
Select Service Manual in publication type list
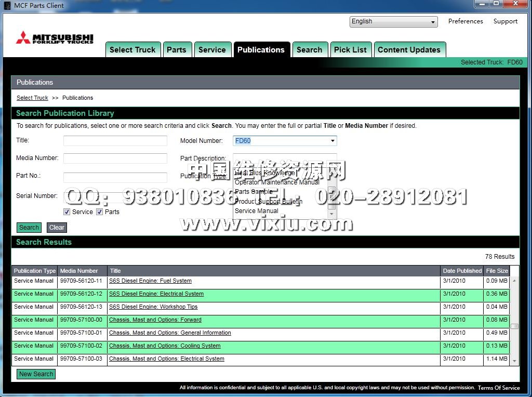(x=257, y=211)
